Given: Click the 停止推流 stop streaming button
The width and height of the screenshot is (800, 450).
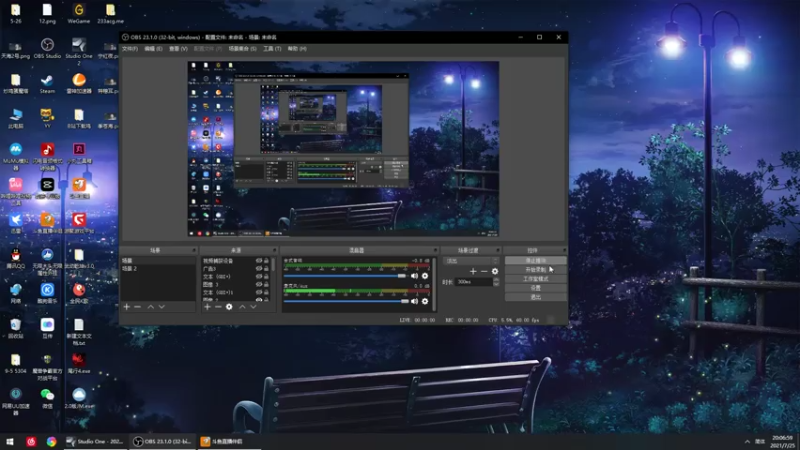Looking at the screenshot, I should [x=535, y=261].
